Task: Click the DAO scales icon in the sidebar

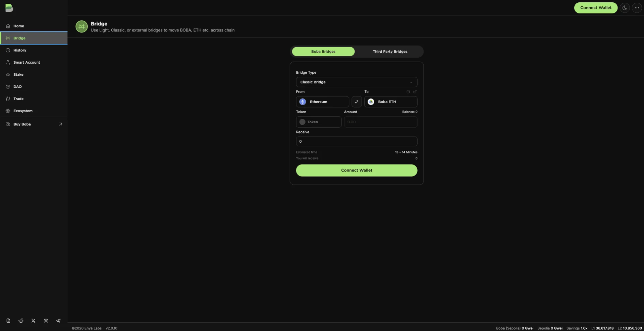Action: 8,86
